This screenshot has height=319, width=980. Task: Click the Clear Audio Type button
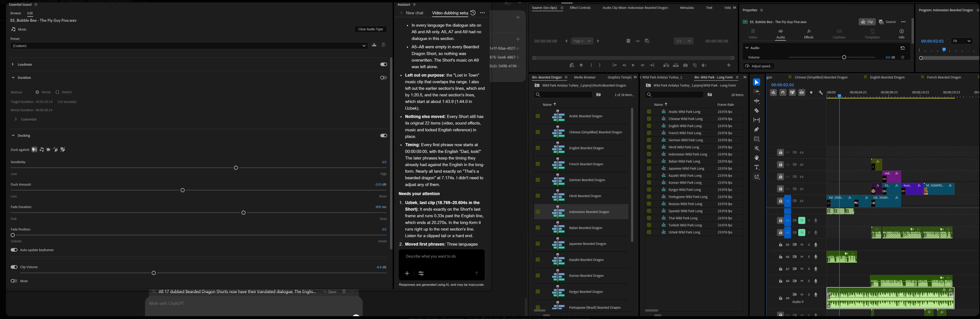click(x=371, y=29)
